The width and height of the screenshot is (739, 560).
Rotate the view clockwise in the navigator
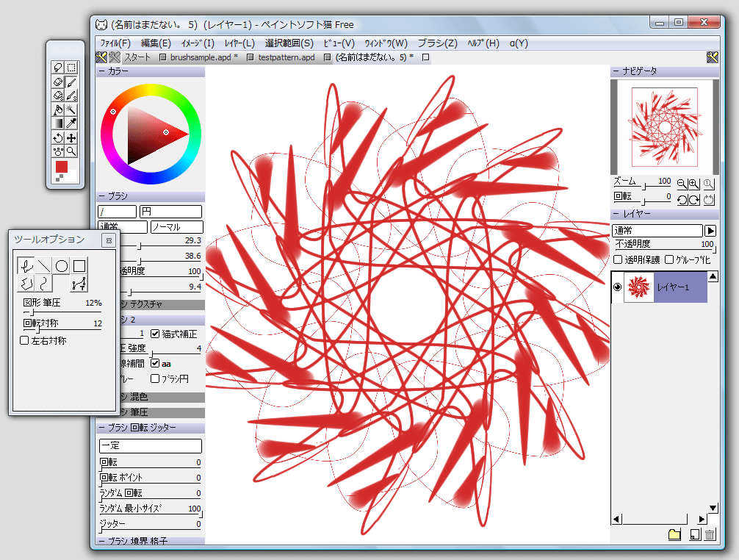[693, 200]
